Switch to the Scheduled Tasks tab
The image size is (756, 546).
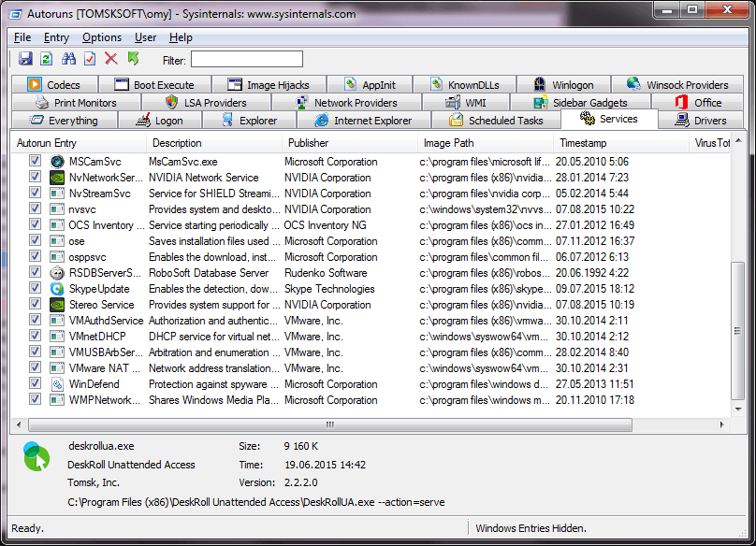click(x=496, y=121)
